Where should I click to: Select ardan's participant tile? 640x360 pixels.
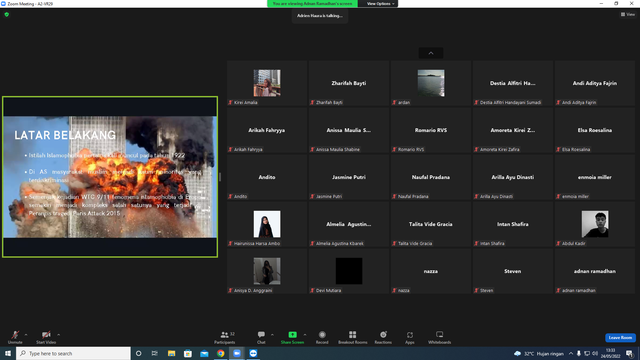pyautogui.click(x=431, y=83)
